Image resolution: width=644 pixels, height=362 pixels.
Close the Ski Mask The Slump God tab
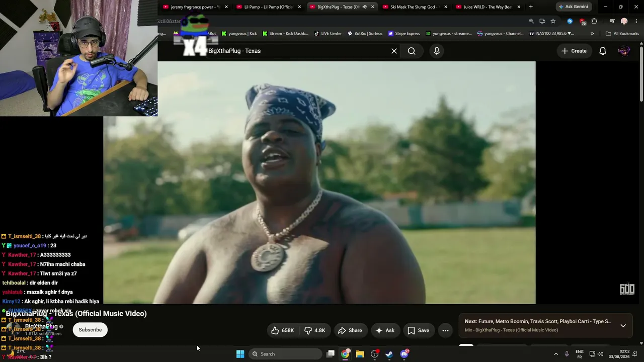point(445,7)
